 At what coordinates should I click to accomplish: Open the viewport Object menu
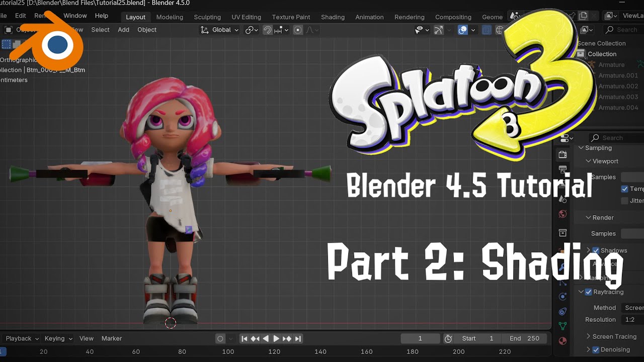tap(147, 30)
